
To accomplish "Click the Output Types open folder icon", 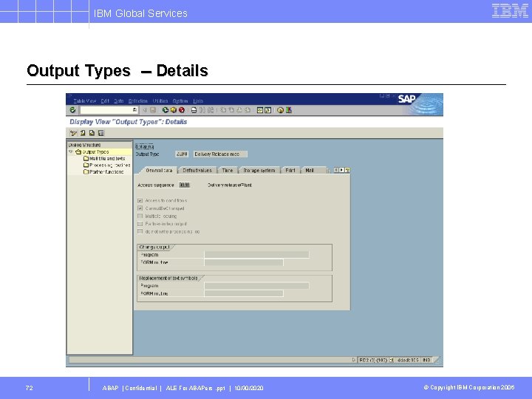I will coord(78,151).
